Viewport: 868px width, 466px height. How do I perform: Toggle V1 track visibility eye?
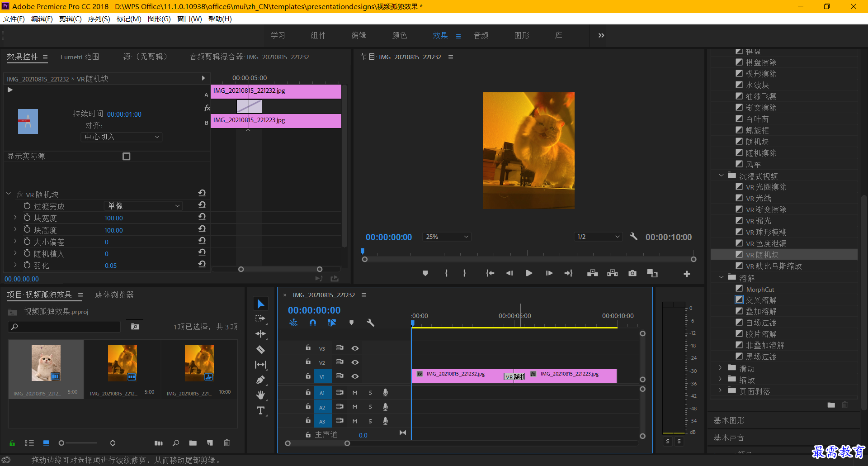coord(355,376)
